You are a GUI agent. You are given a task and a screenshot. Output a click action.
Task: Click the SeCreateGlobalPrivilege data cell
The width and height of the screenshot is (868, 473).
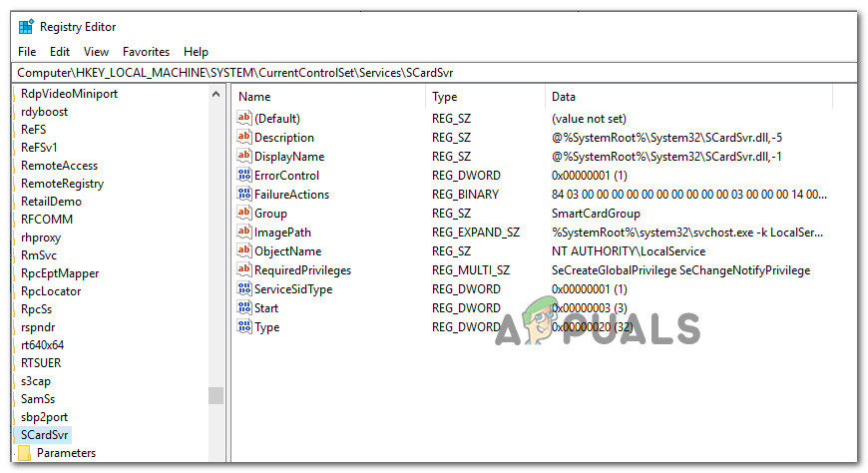pyautogui.click(x=680, y=270)
